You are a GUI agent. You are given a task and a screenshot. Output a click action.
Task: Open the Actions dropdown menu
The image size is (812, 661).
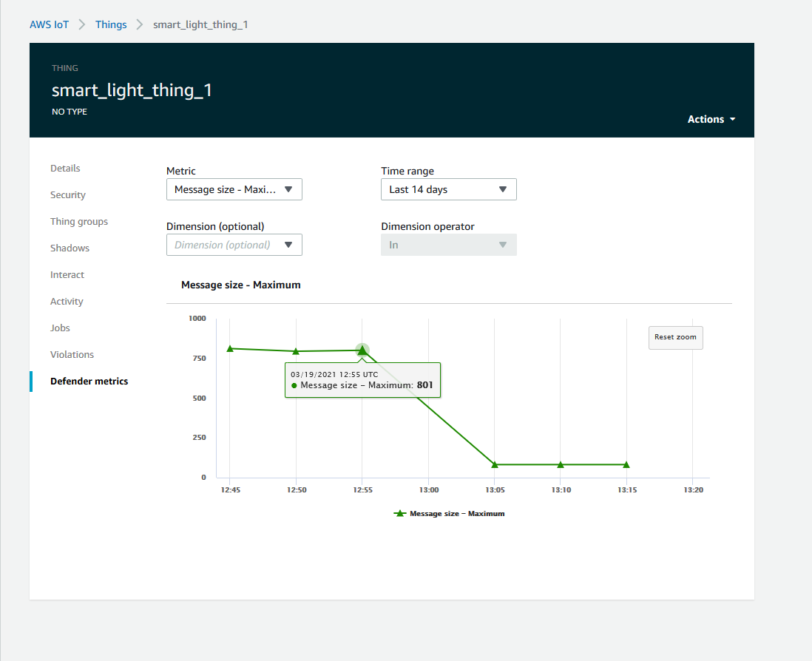point(710,119)
